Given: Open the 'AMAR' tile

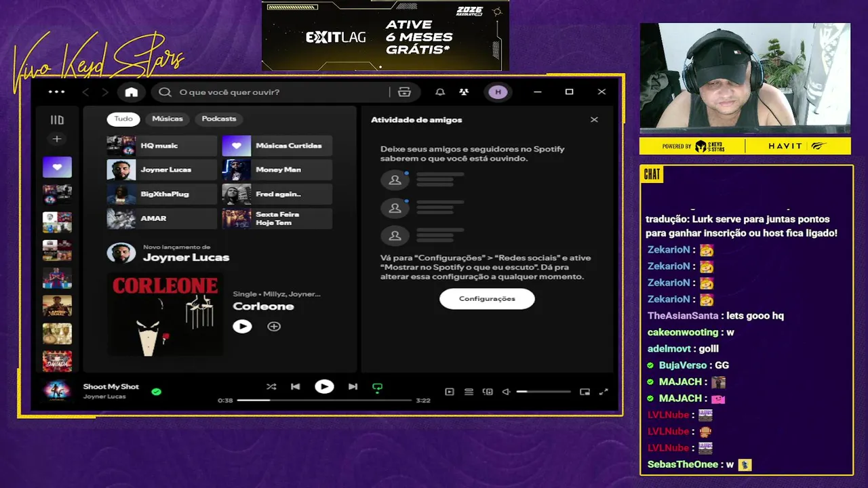Looking at the screenshot, I should pos(162,219).
